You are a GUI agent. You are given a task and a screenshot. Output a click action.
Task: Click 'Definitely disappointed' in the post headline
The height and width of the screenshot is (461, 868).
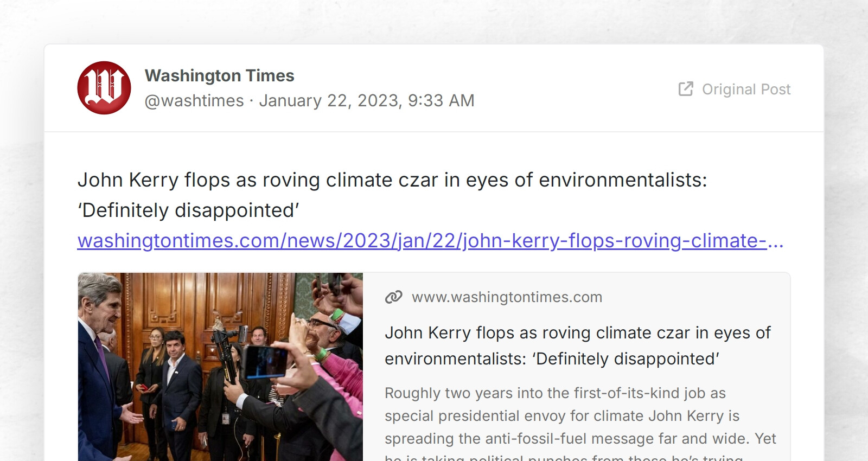click(189, 210)
